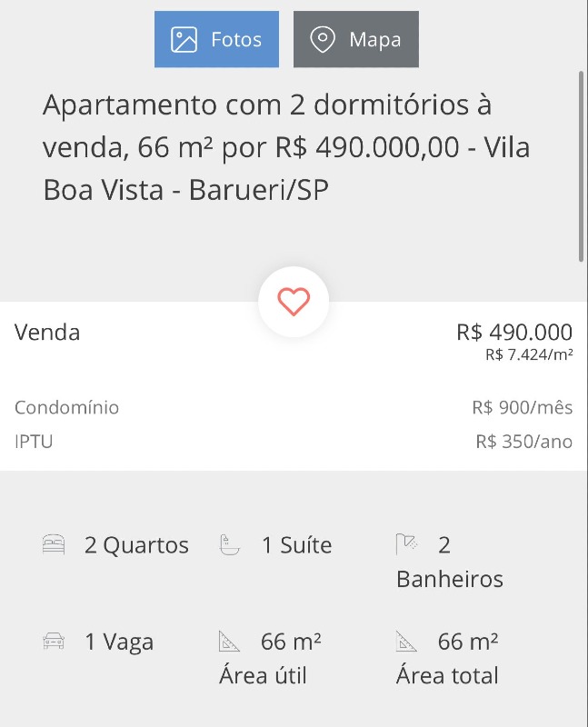Click the Condomínio R$ 900/mês value

pyautogui.click(x=522, y=407)
